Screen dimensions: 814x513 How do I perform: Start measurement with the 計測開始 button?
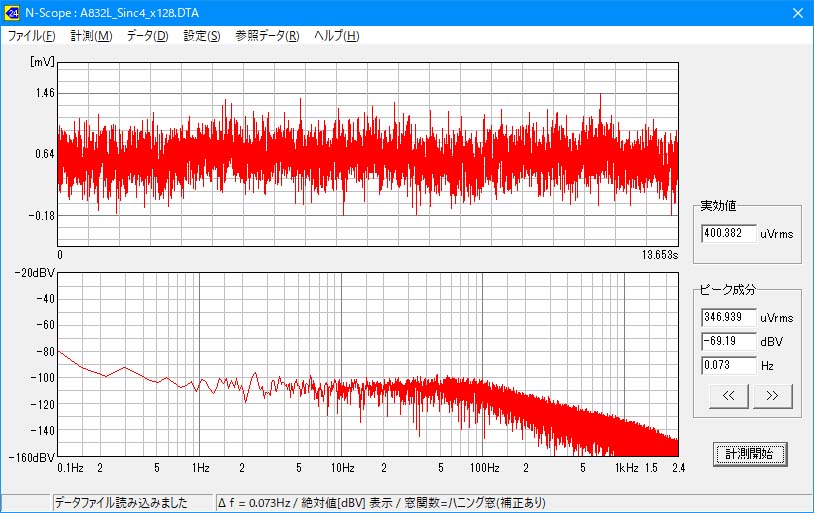point(749,454)
